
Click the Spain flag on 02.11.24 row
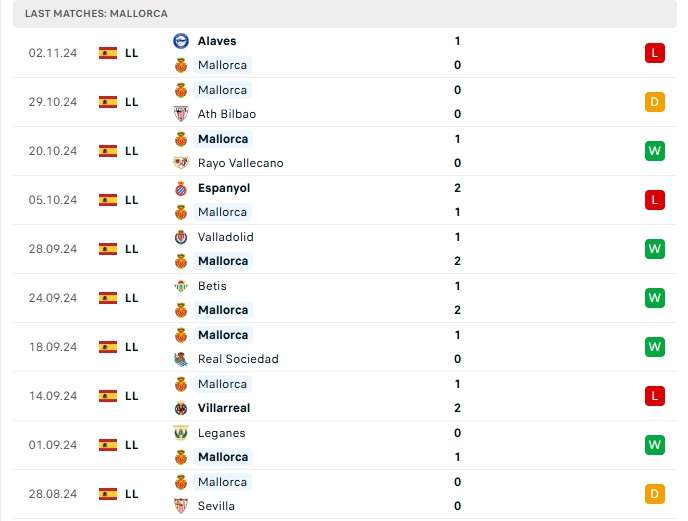click(108, 53)
